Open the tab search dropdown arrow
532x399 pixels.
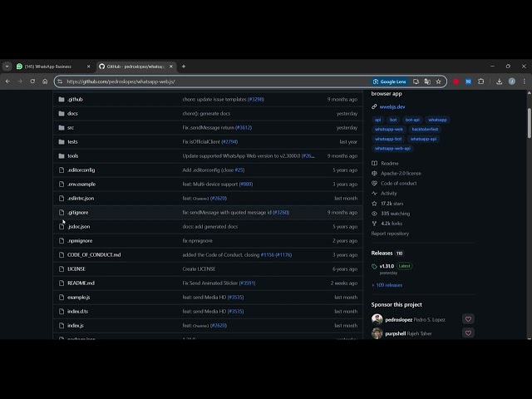point(7,66)
